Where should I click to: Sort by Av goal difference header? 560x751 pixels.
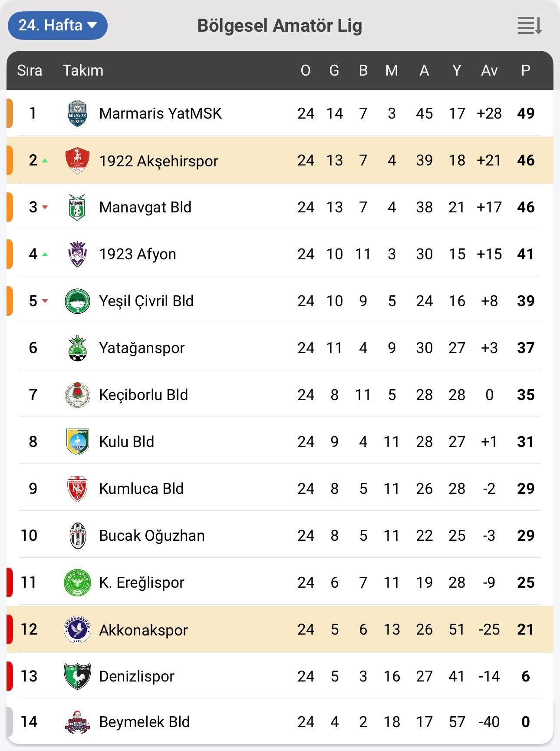(489, 70)
